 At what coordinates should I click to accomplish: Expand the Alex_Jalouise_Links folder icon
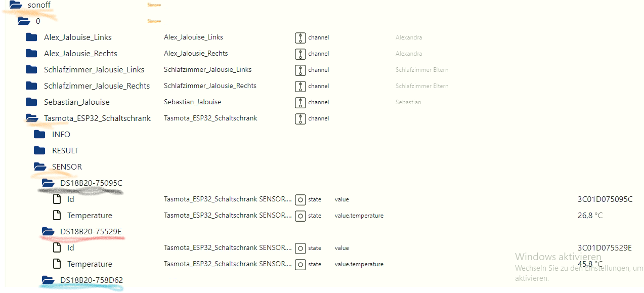tap(32, 37)
